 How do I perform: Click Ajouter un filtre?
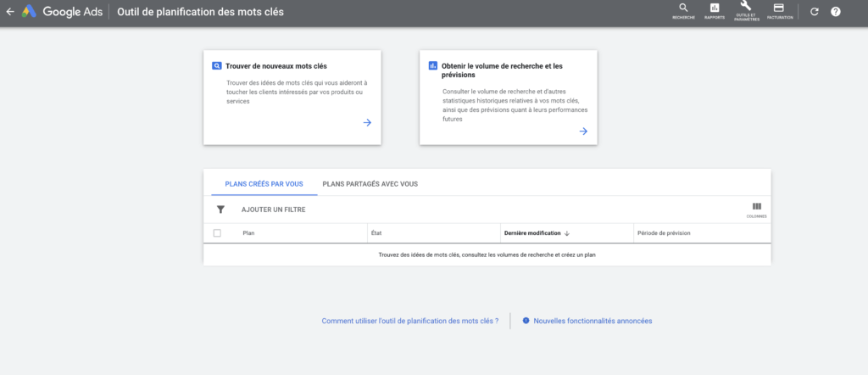[273, 210]
